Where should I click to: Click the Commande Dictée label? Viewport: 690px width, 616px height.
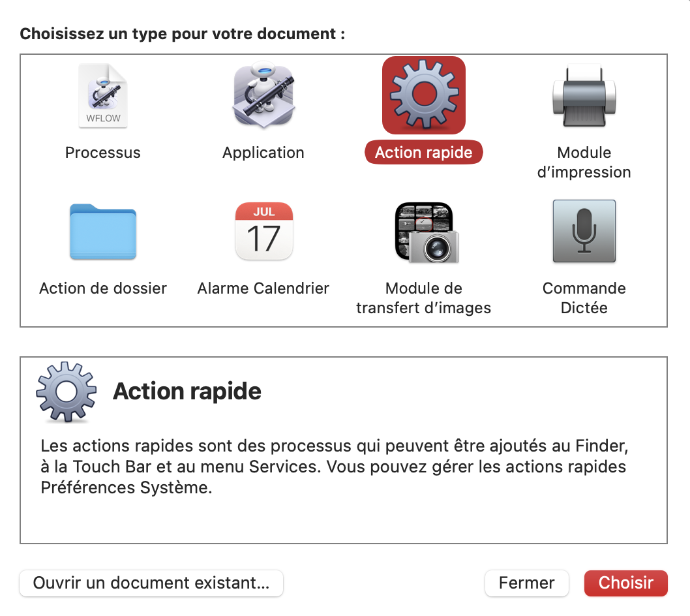[584, 298]
